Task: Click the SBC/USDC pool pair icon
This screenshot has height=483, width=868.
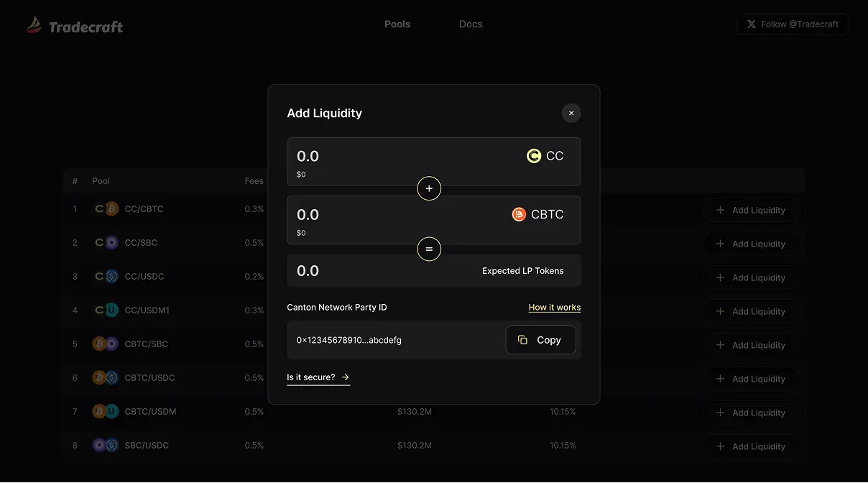Action: click(106, 446)
